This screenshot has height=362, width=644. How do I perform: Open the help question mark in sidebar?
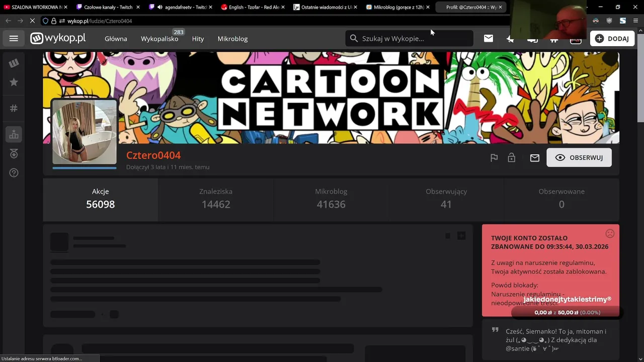coord(14,173)
